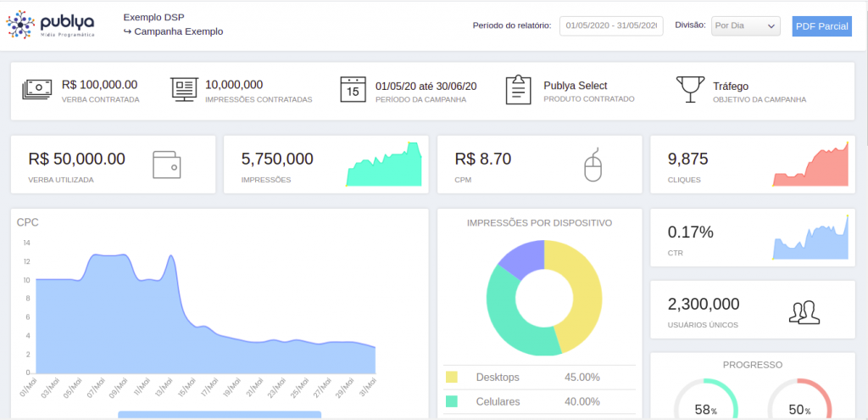Click the red cliques sparkline chart
The image size is (868, 420).
point(810,168)
